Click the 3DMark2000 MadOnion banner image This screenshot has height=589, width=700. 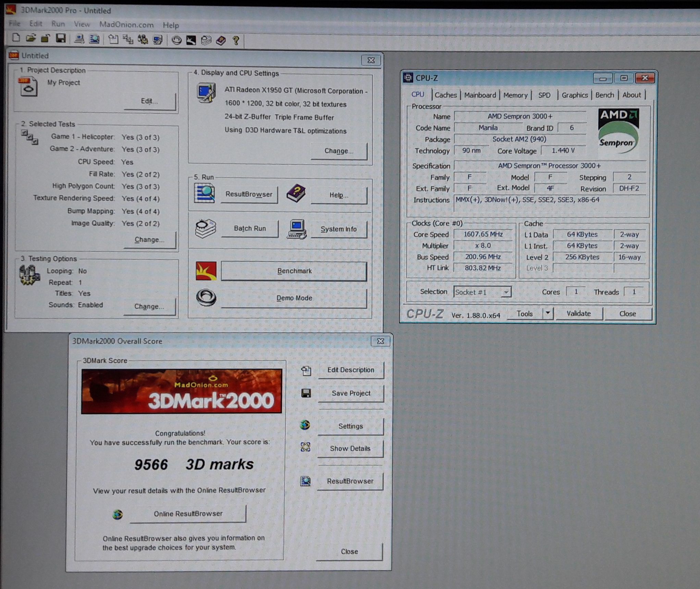click(x=182, y=391)
